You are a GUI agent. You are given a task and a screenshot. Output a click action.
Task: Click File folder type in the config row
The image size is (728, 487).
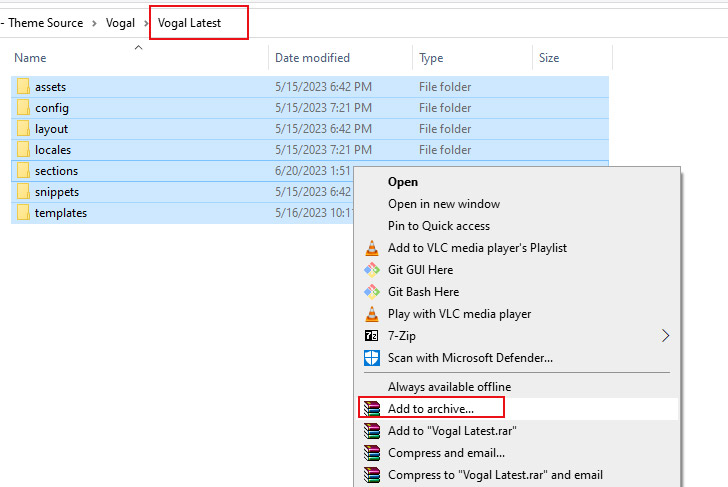pyautogui.click(x=445, y=108)
